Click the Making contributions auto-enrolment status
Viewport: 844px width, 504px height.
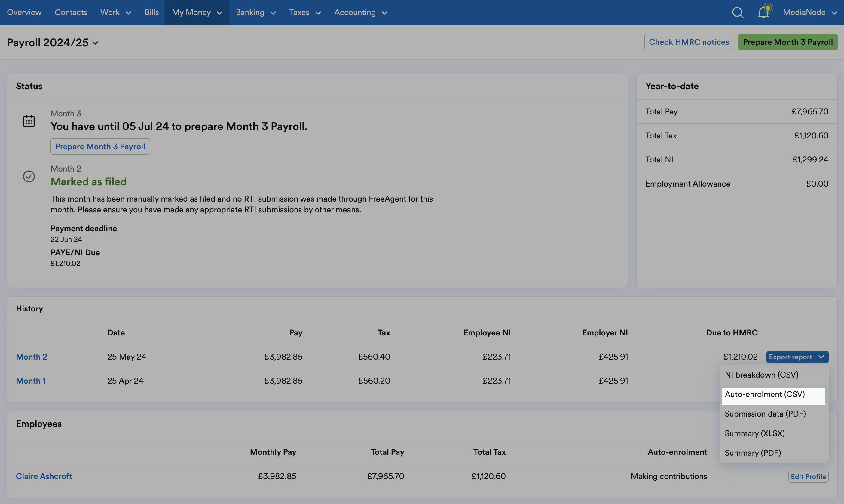pos(669,476)
